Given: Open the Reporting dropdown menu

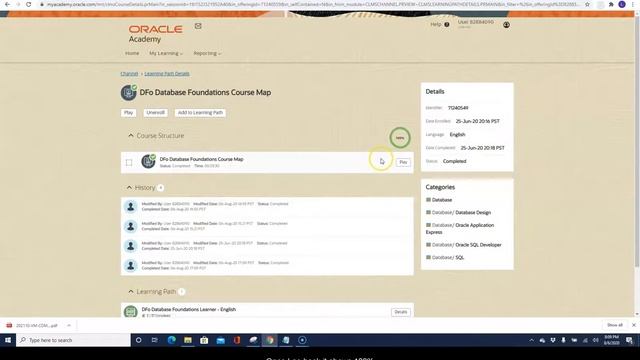Looking at the screenshot, I should pos(207,53).
